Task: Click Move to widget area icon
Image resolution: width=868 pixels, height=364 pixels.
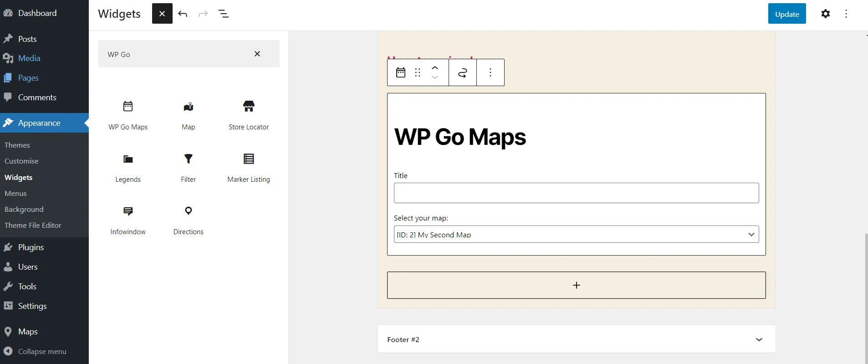Action: 463,72
